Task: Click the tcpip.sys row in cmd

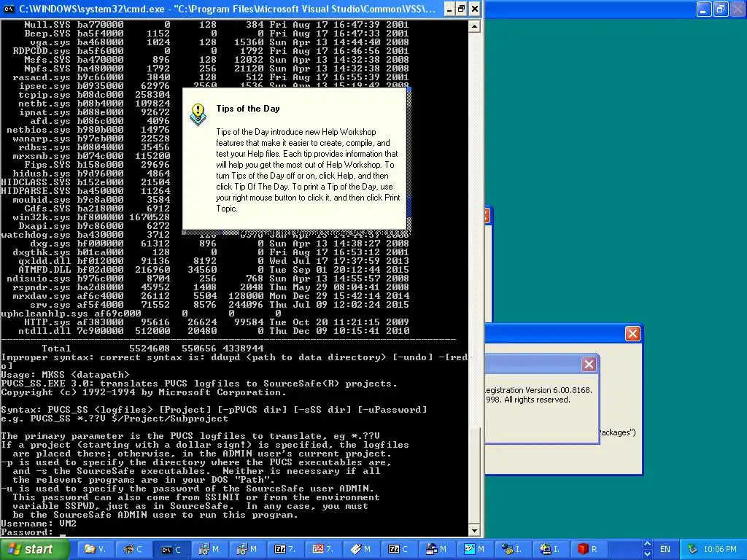Action: point(94,95)
